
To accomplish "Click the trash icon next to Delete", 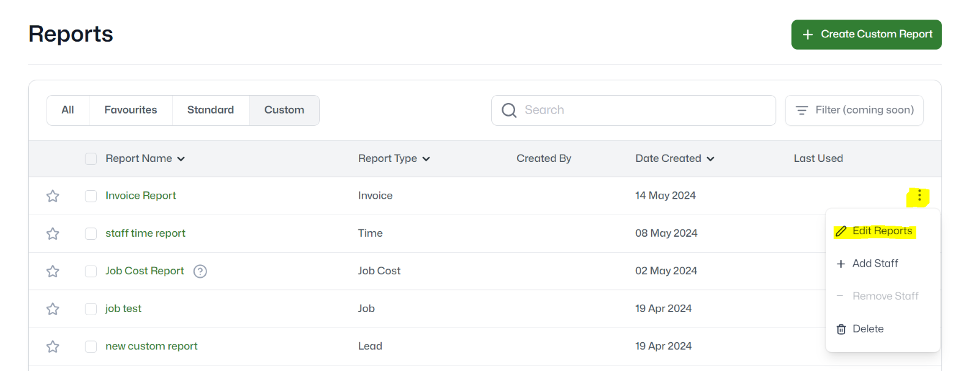I will click(x=841, y=329).
